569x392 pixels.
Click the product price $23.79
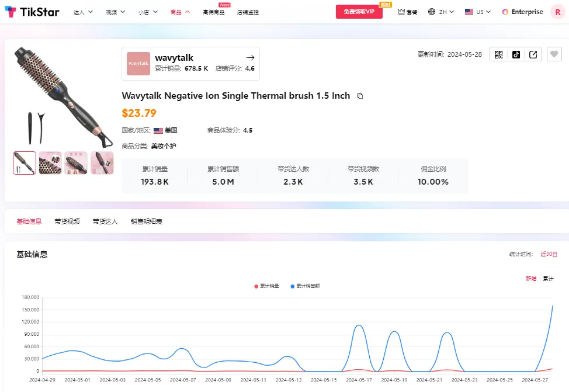pos(139,113)
